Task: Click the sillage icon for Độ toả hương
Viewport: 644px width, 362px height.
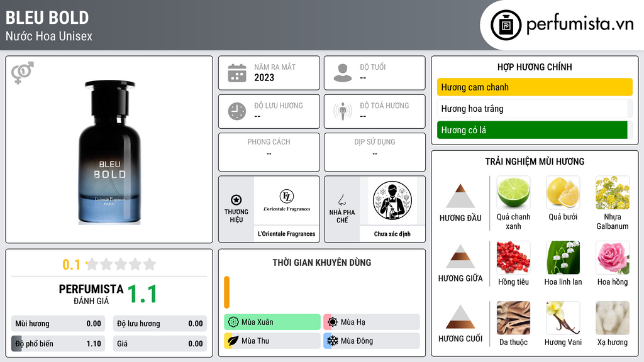Action: tap(343, 111)
